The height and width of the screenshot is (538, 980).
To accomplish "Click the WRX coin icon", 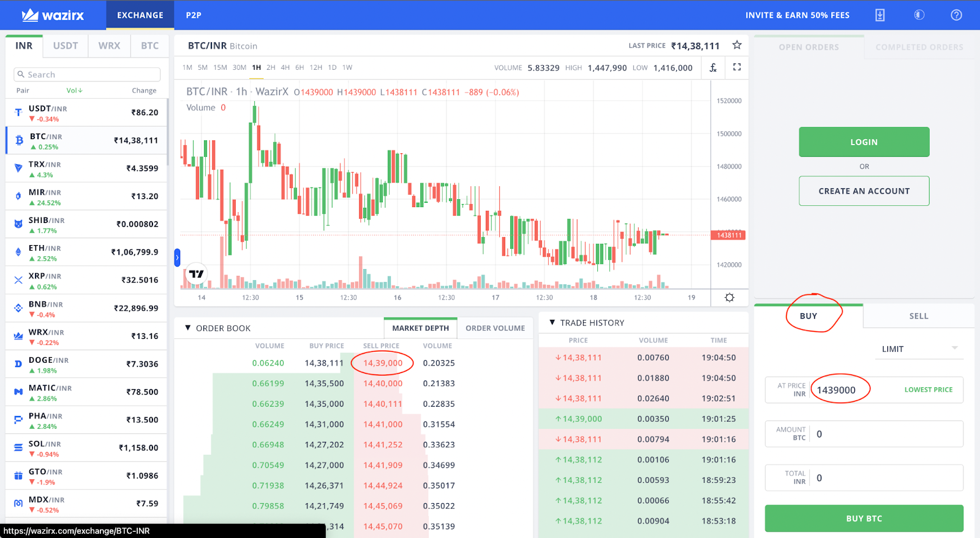I will click(18, 336).
